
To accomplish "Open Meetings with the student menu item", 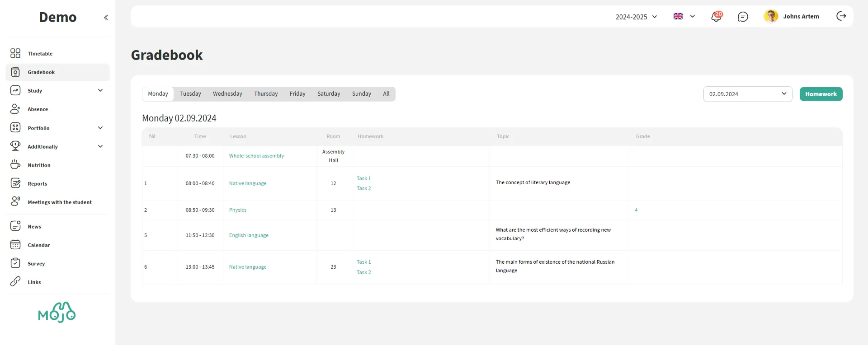I will 60,202.
